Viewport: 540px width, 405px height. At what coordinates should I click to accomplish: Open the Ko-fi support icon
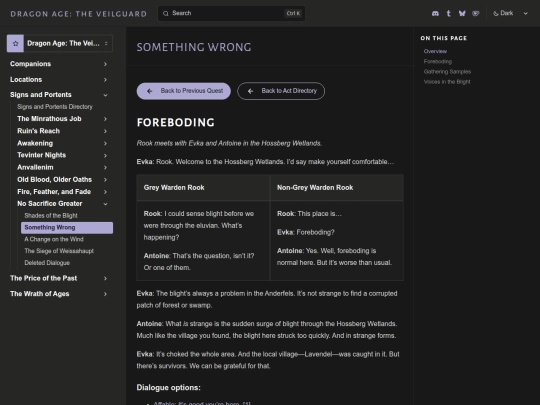tap(476, 13)
